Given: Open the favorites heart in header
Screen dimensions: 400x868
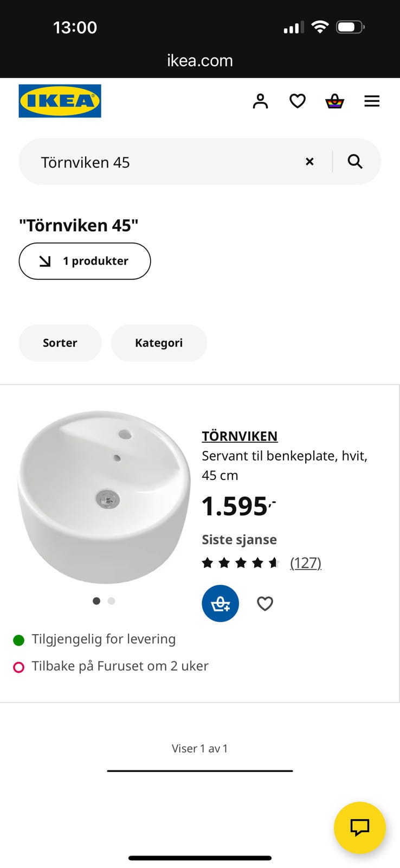Looking at the screenshot, I should 297,101.
